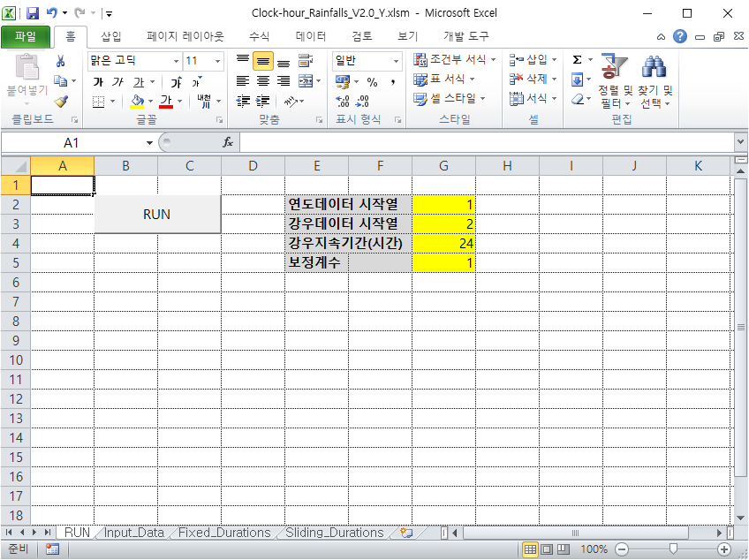The width and height of the screenshot is (749, 560).
Task: Adjust the zoom slider handle
Action: [x=673, y=549]
